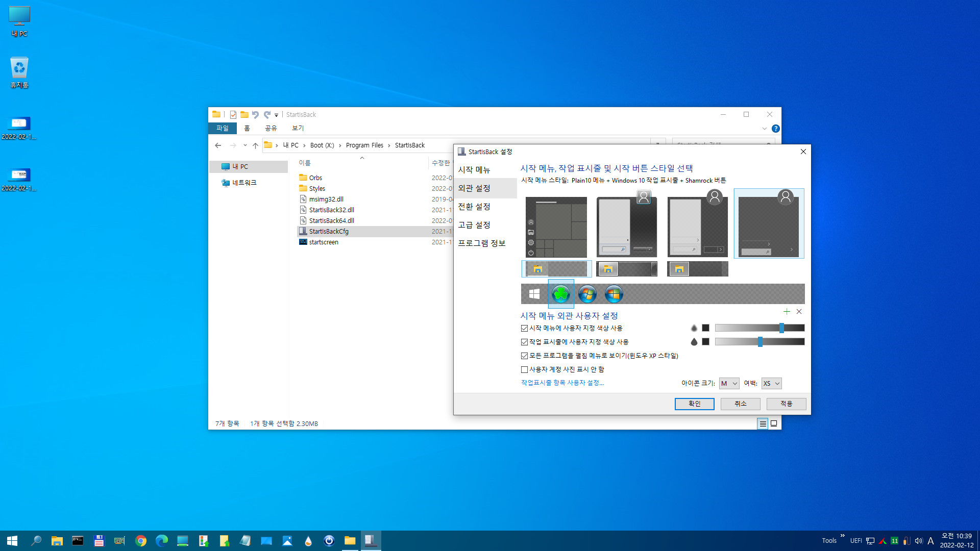This screenshot has height=551, width=980.
Task: Open the 프로그램 정보 tab
Action: [485, 243]
